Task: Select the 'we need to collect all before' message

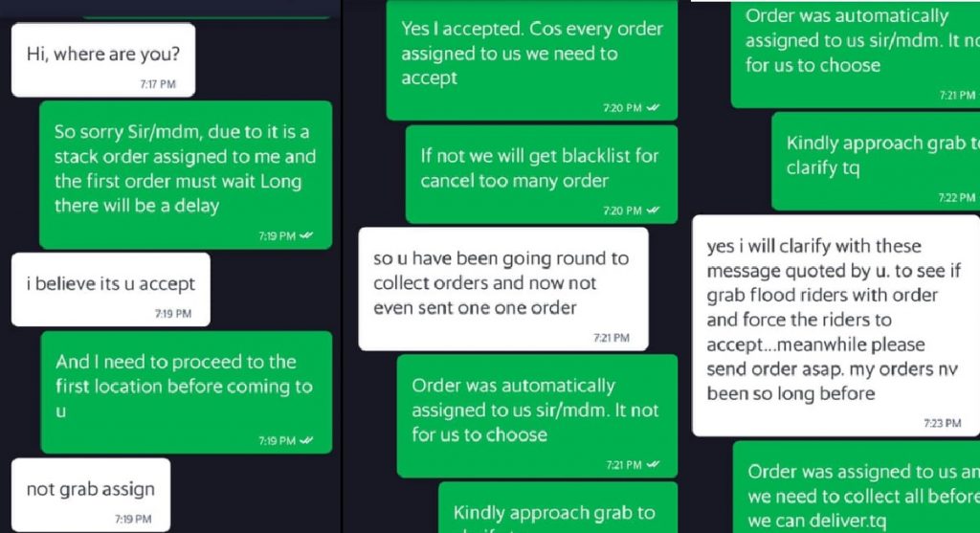Action: coord(857,487)
